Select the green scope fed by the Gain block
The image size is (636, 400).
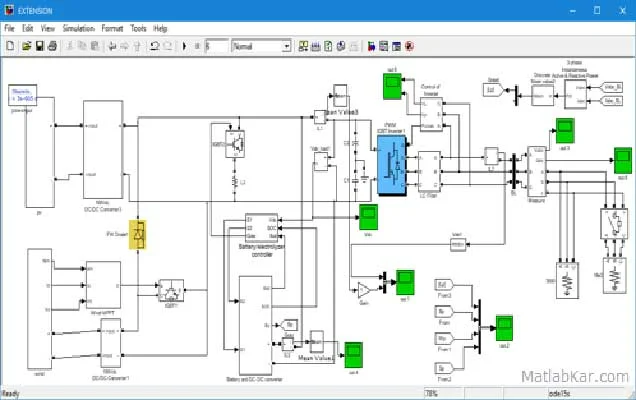[405, 282]
